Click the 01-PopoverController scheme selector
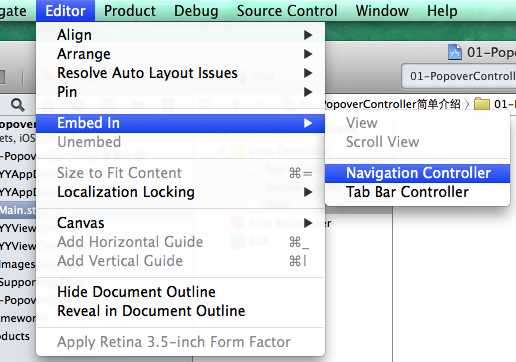Image resolution: width=516 pixels, height=362 pixels. point(462,76)
